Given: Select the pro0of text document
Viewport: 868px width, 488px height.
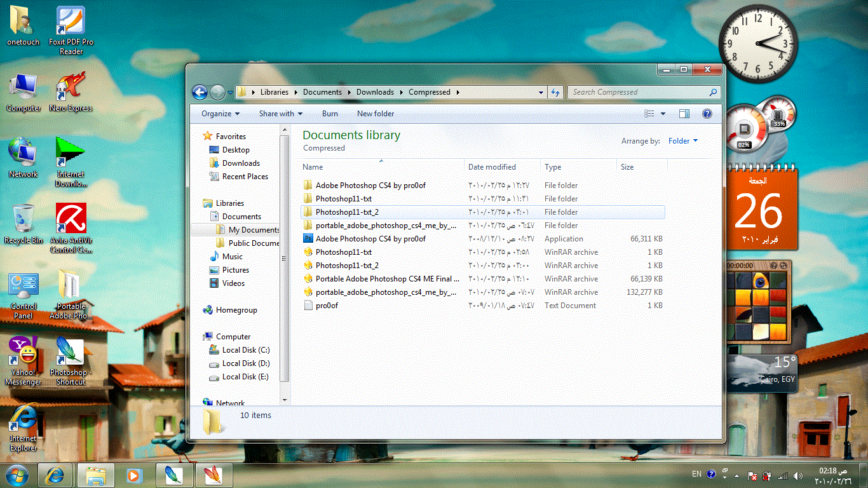Looking at the screenshot, I should pos(483,306).
